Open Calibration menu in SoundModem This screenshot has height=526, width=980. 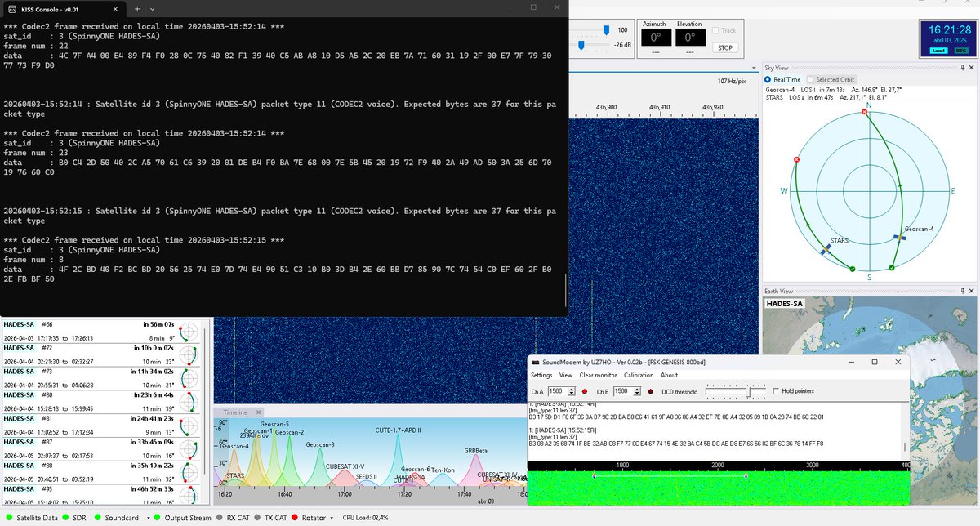(x=639, y=375)
